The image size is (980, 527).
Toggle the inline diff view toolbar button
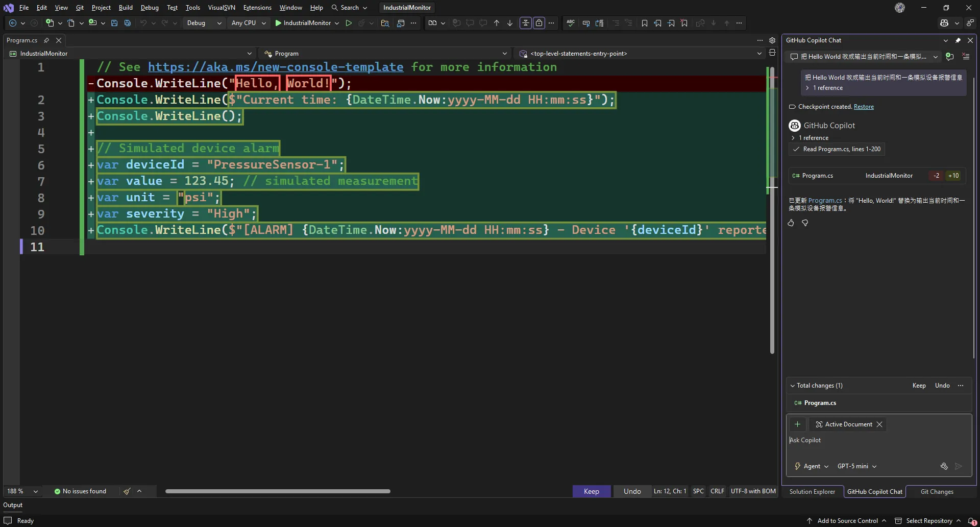(x=525, y=23)
